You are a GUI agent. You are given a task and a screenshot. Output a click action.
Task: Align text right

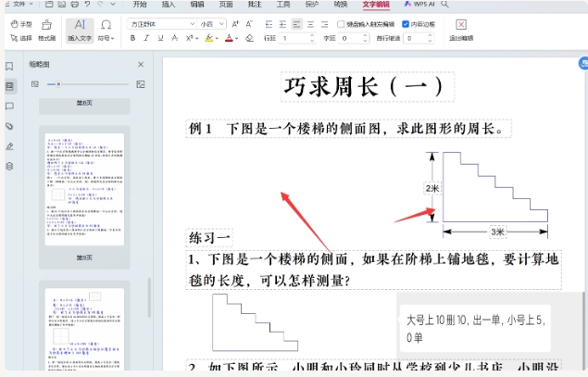(324, 24)
